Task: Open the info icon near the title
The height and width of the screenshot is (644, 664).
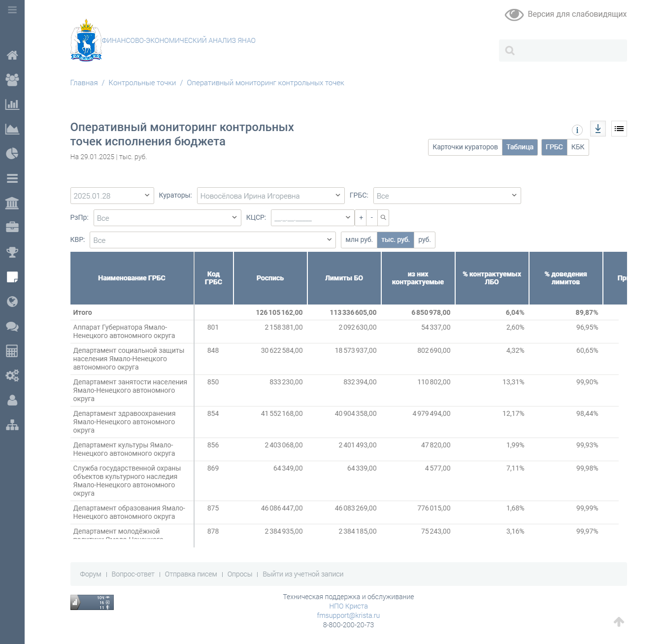Action: [x=577, y=130]
